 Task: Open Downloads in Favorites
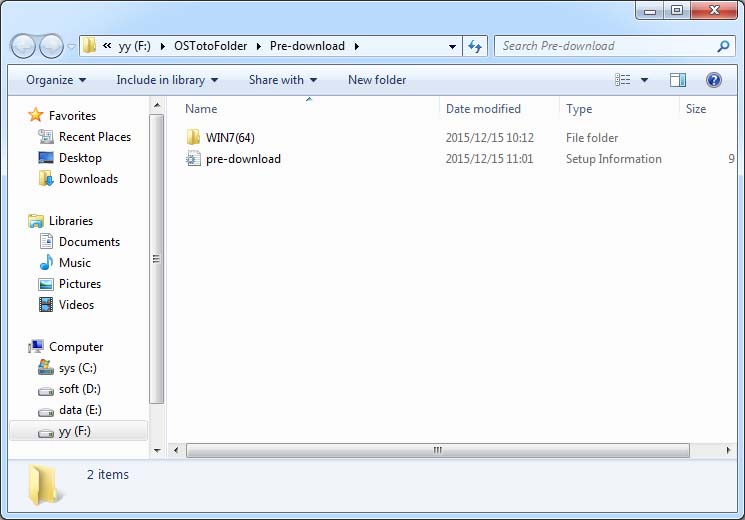click(x=88, y=179)
